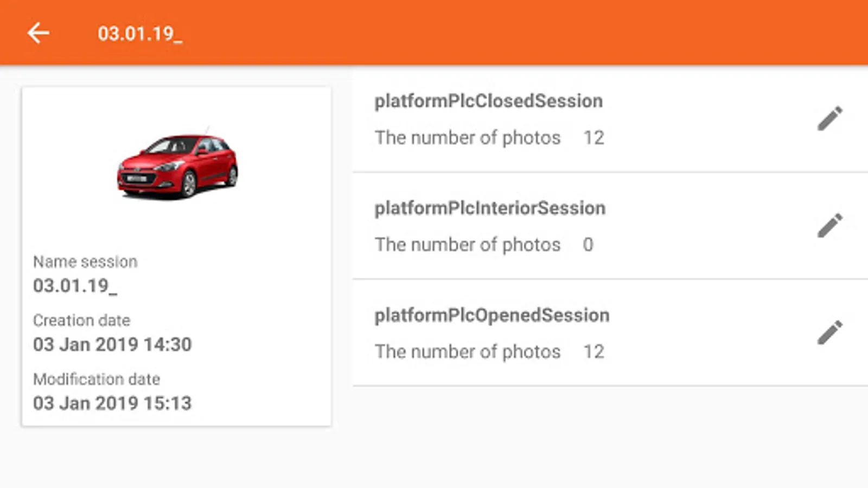
Task: Choose the platformPlcOpenedSession heading
Action: click(x=492, y=315)
